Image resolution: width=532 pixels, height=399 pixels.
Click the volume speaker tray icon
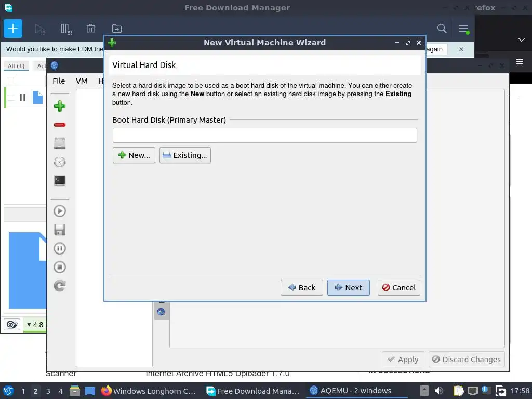[439, 391]
